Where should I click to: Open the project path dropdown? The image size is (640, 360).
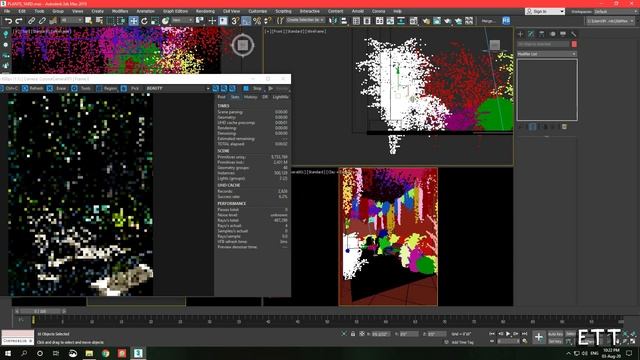click(610, 20)
